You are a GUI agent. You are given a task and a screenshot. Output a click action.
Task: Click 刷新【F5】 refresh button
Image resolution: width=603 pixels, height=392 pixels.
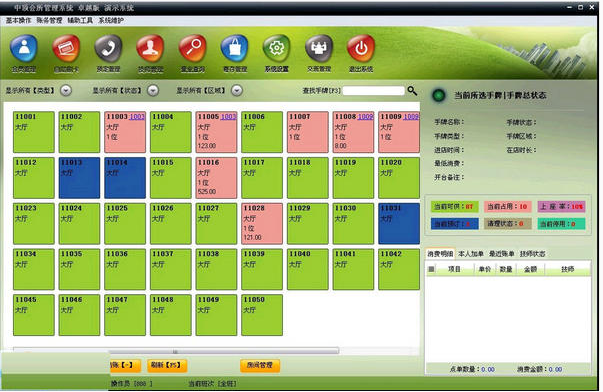point(167,365)
